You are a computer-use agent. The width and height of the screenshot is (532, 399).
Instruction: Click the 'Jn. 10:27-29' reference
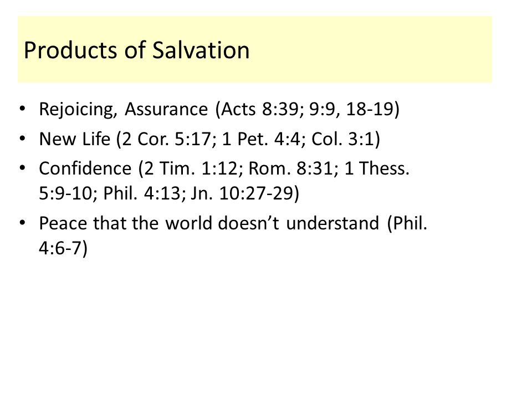point(242,193)
